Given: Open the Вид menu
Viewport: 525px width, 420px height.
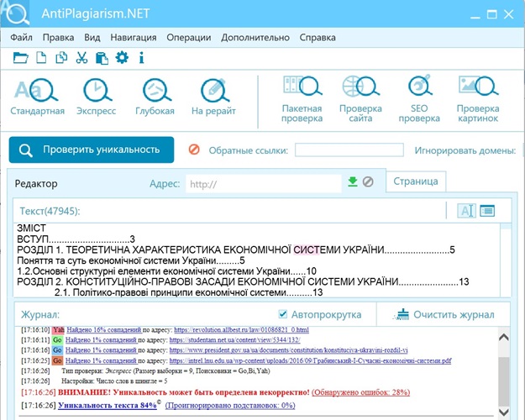Looking at the screenshot, I should point(92,37).
